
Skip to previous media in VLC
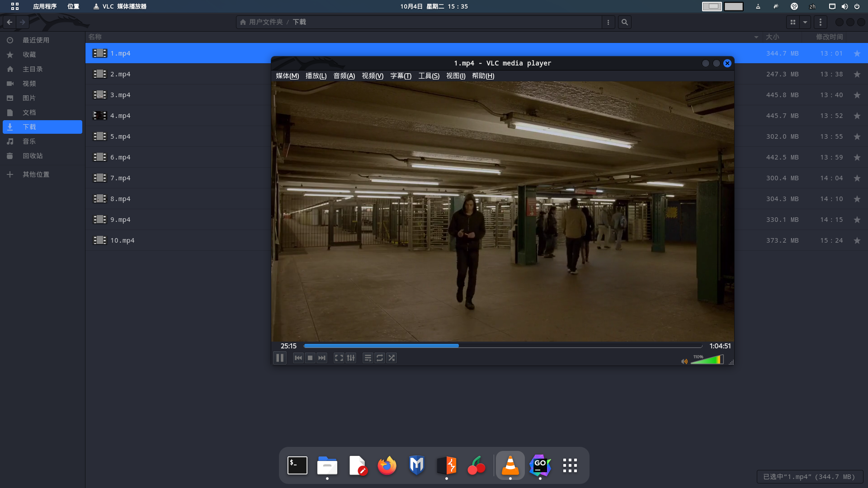point(298,358)
